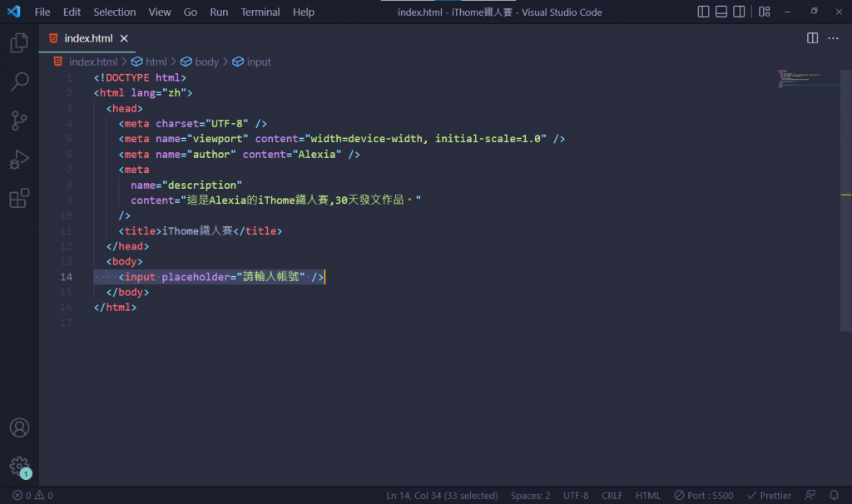Click the Prettier status bar item
Image resolution: width=852 pixels, height=504 pixels.
(769, 496)
